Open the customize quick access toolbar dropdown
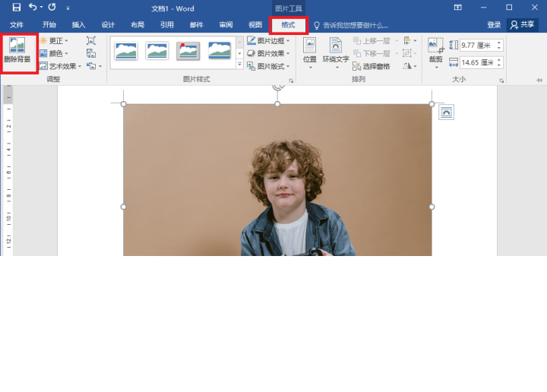Screen dimensions: 547x392 pyautogui.click(x=68, y=8)
